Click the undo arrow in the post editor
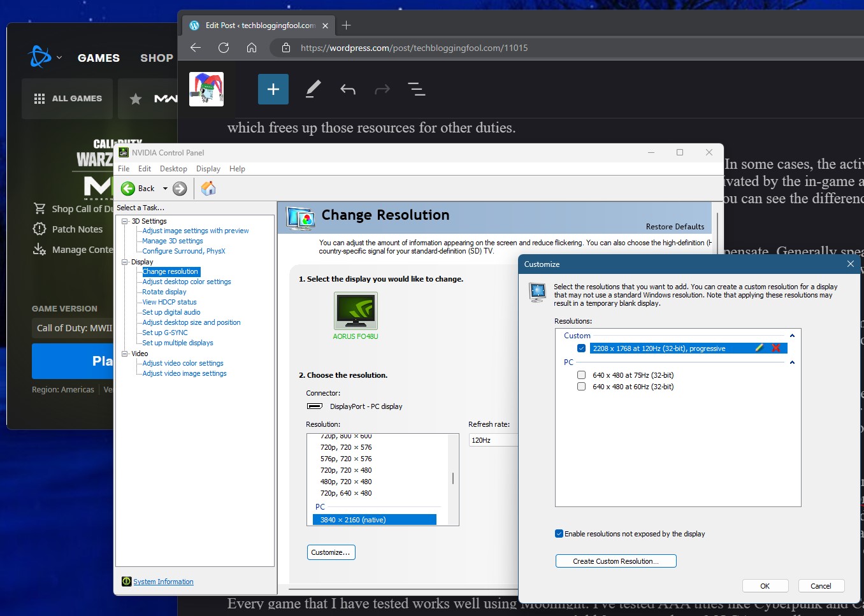 pos(348,90)
